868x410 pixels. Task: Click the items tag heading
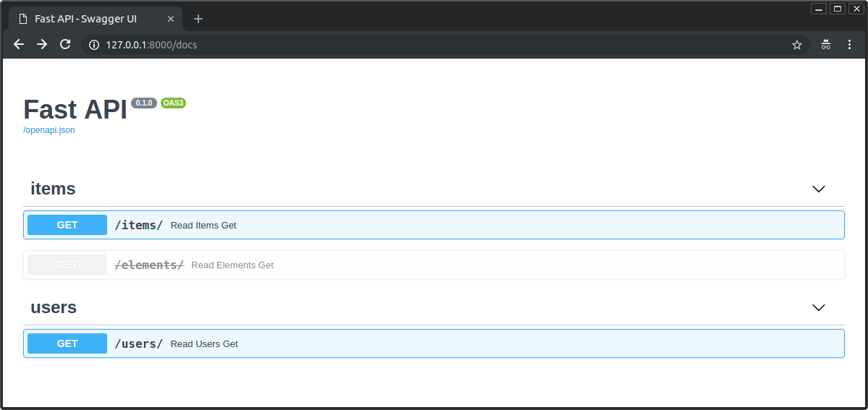[53, 189]
